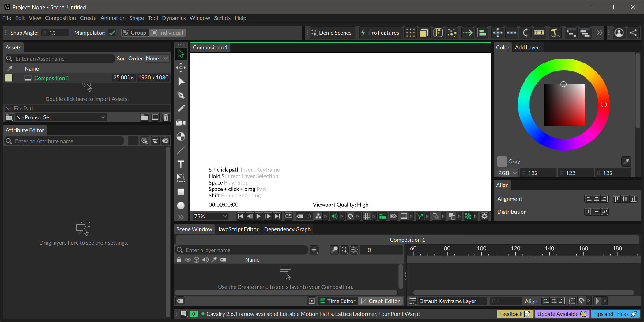Open the Composition menu

coord(60,18)
